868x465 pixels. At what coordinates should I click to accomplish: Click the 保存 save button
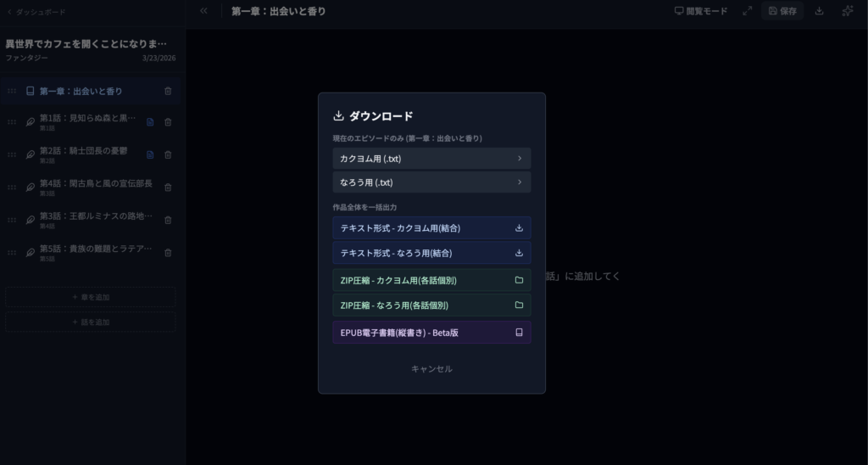782,11
